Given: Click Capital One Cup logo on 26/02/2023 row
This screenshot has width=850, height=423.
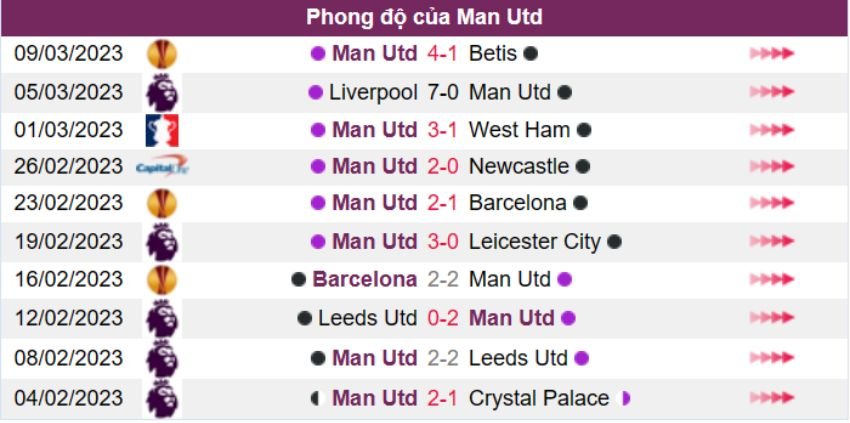Looking at the screenshot, I should coord(161,167).
